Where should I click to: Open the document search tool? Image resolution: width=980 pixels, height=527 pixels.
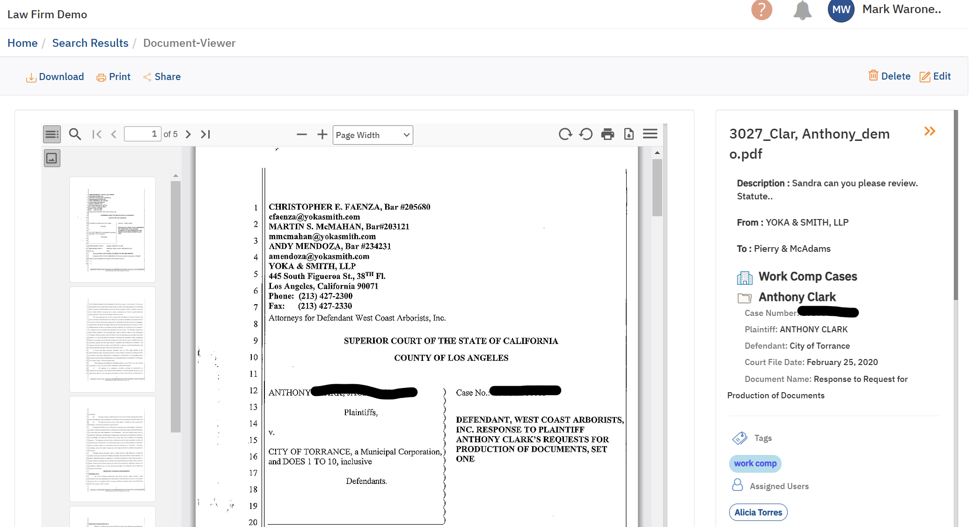[75, 134]
